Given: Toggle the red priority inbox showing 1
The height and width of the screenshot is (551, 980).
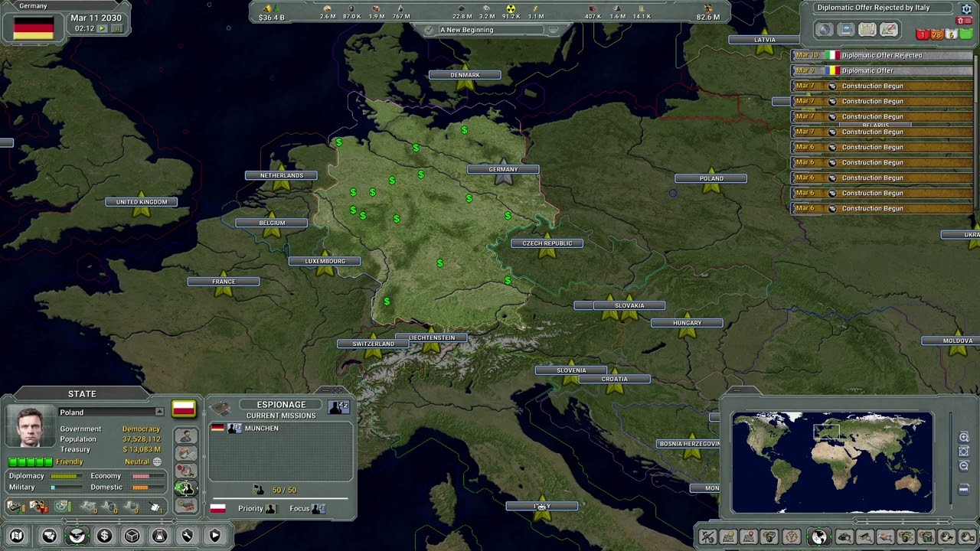Looking at the screenshot, I should coord(922,34).
